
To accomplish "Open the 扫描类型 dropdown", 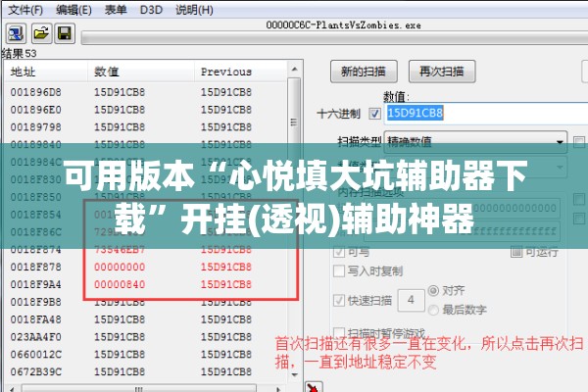I will point(475,142).
